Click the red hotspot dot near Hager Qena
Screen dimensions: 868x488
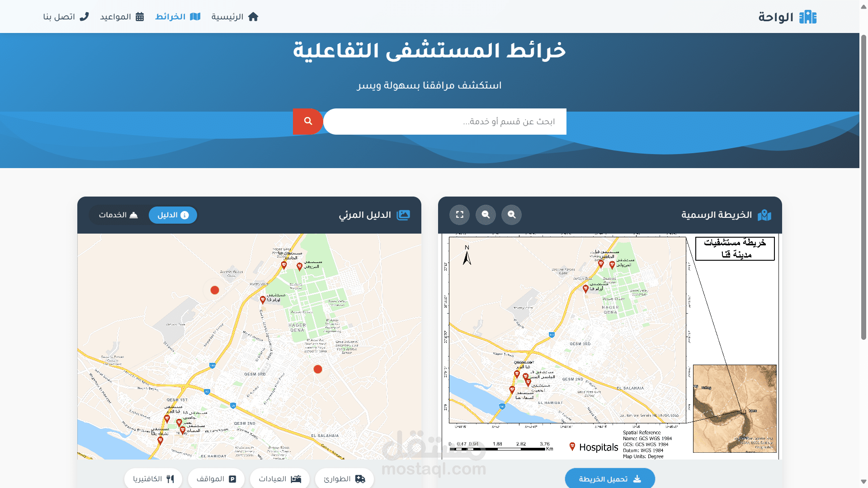tap(318, 369)
